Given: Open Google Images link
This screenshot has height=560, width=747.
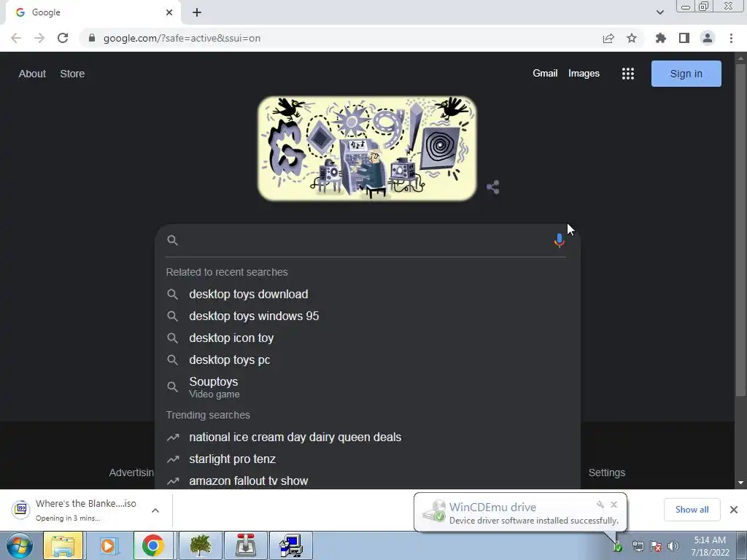Looking at the screenshot, I should coord(584,74).
